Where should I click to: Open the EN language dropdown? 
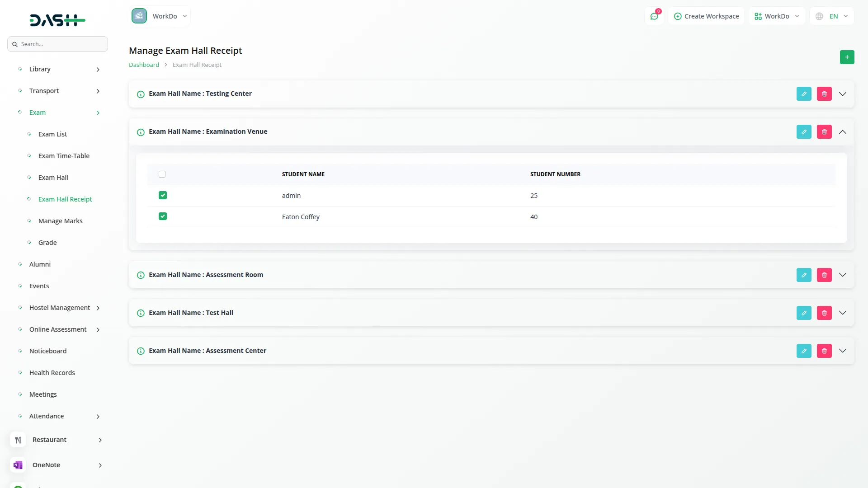pyautogui.click(x=832, y=16)
